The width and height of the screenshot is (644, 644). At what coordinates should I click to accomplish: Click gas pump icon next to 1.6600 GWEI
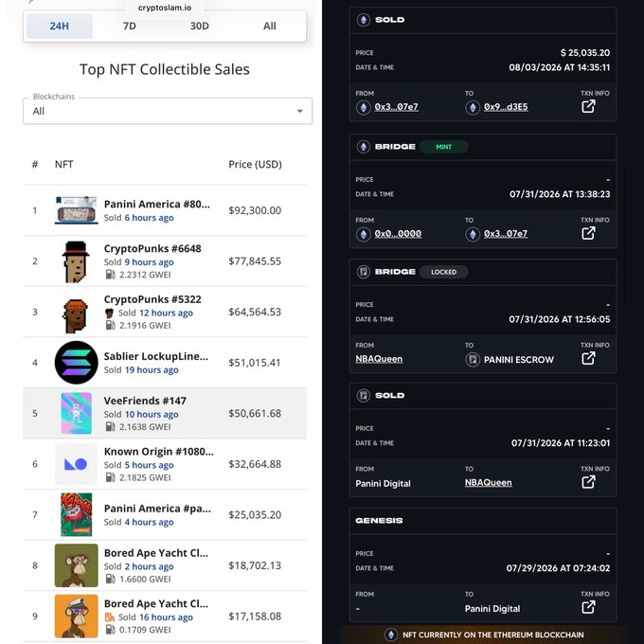[110, 579]
